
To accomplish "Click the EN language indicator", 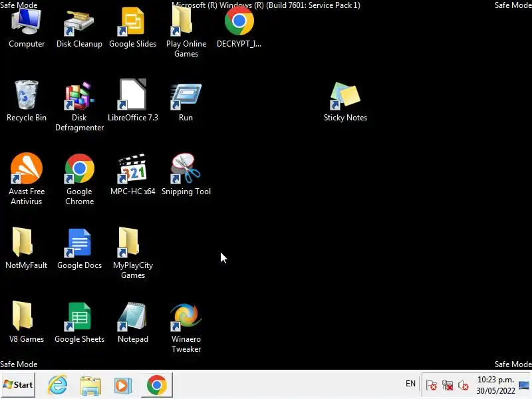I will 410,384.
